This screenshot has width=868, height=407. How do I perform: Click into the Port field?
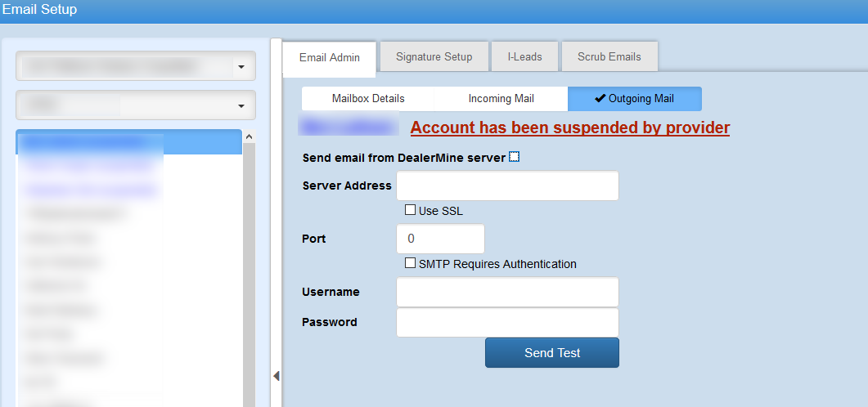coord(440,239)
